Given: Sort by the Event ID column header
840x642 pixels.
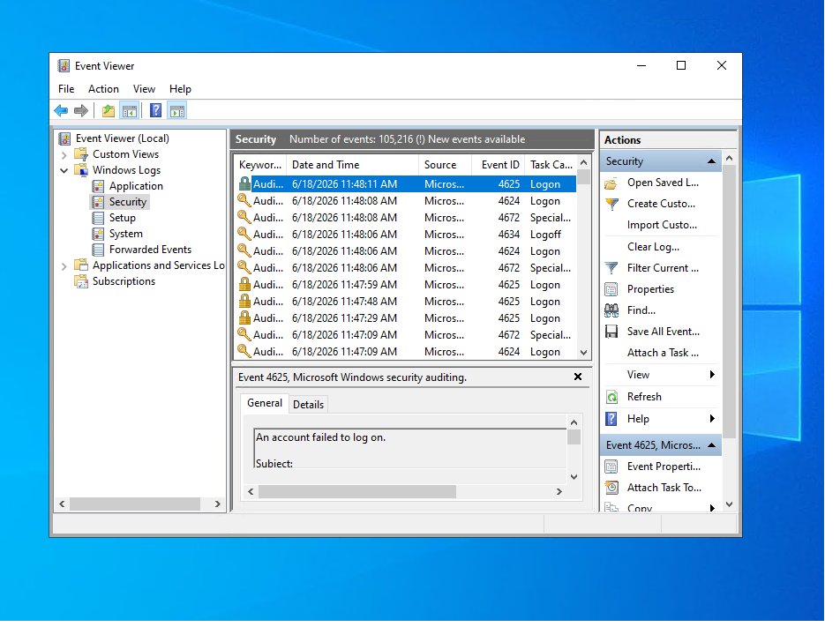Looking at the screenshot, I should point(499,165).
